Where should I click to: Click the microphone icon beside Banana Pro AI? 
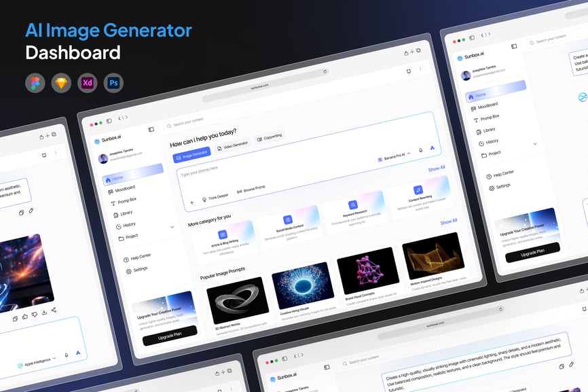point(420,149)
